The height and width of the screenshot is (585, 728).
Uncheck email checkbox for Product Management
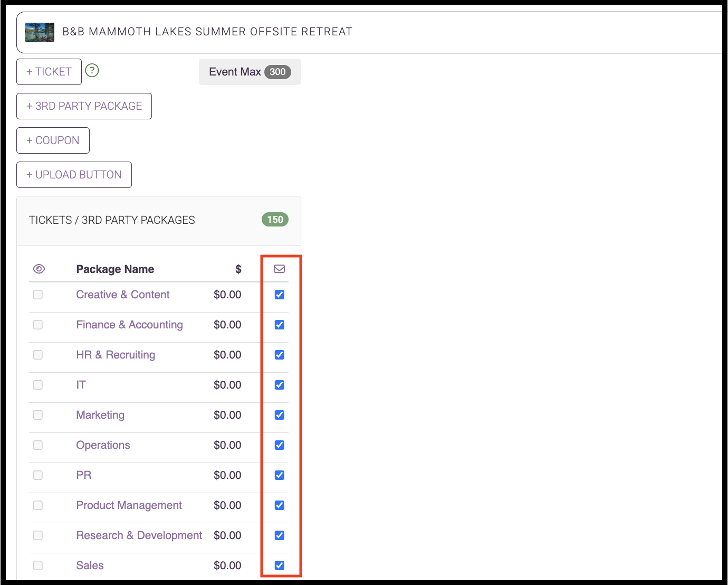coord(280,505)
